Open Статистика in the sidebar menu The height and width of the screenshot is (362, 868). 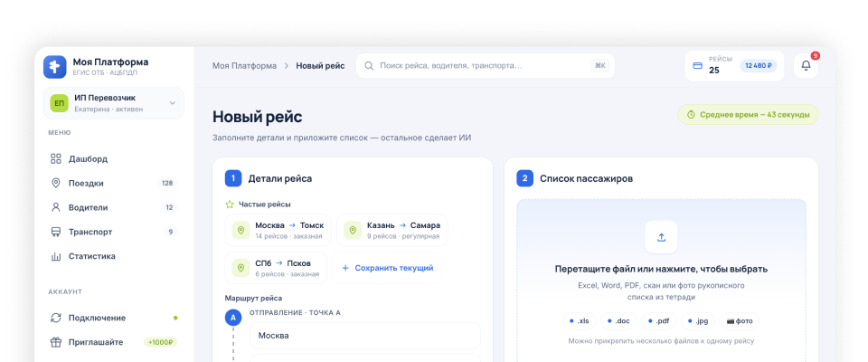pyautogui.click(x=114, y=256)
